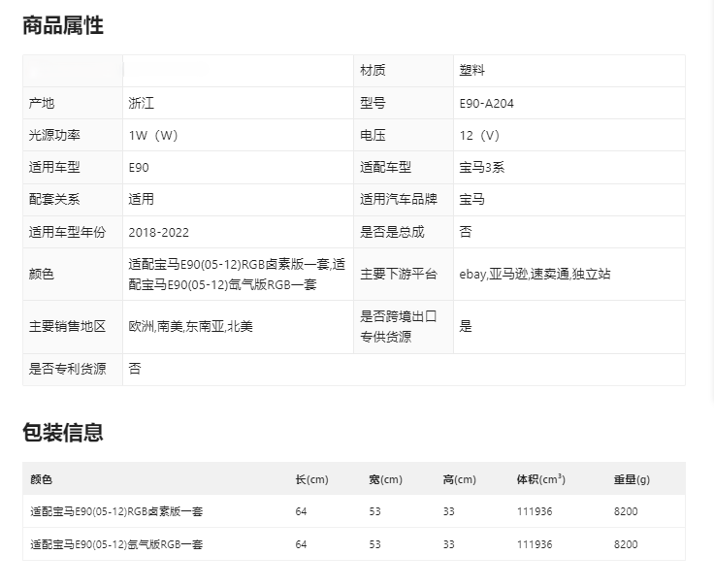The image size is (714, 588).
Task: Click the 包装信息 section heading
Action: click(x=63, y=433)
